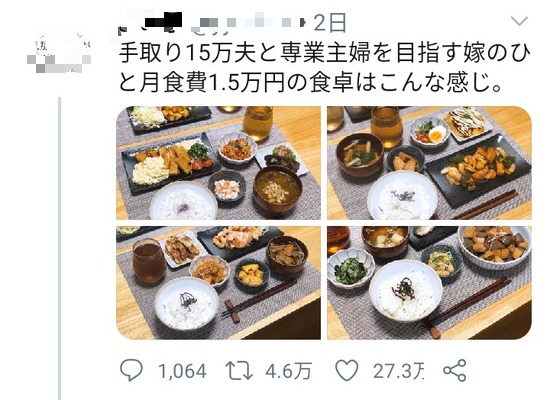Viewport: 550px width, 400px height.
Task: Open the top-right meal photo
Action: point(429,163)
